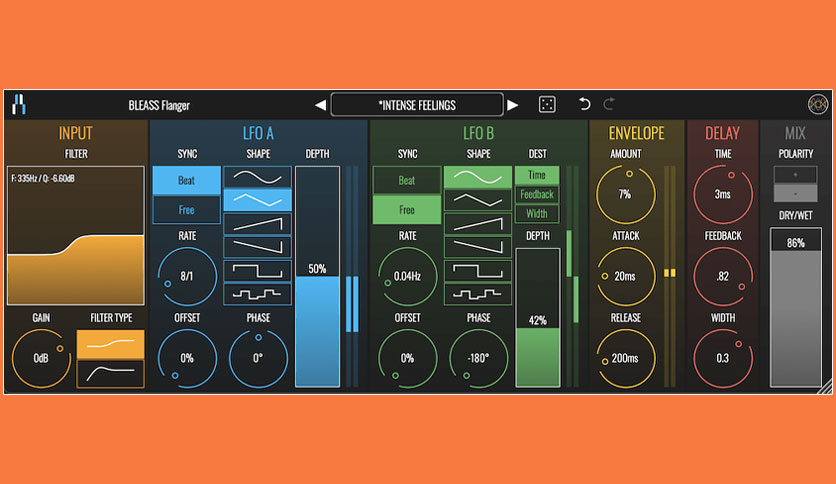The image size is (836, 484).
Task: Choose the triangle wave shape in LFO B
Action: coord(478,200)
